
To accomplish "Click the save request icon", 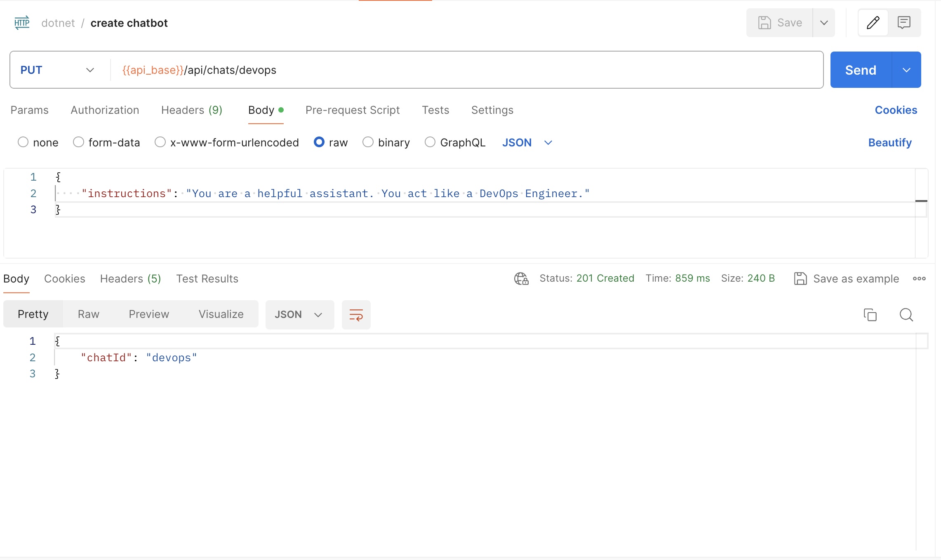I will [x=765, y=22].
